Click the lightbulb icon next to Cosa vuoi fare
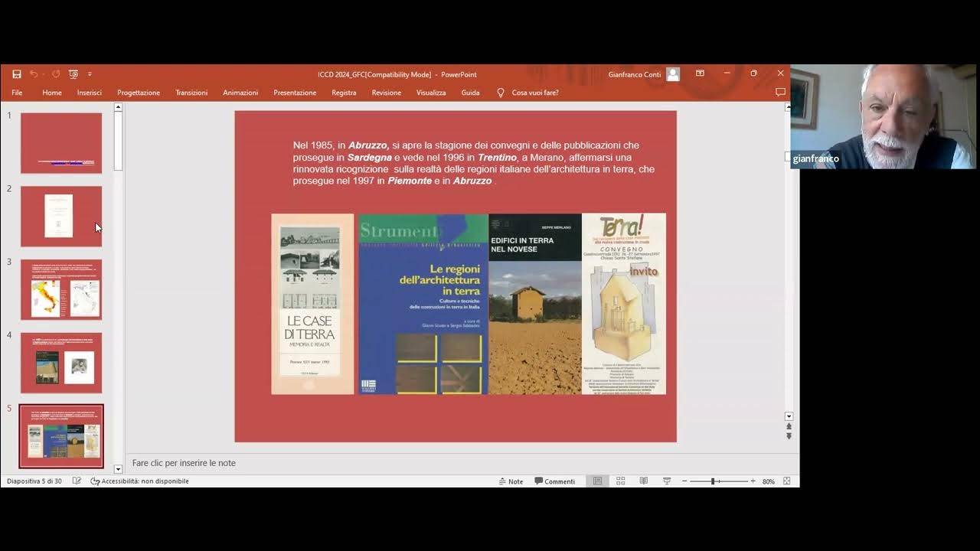 click(501, 93)
